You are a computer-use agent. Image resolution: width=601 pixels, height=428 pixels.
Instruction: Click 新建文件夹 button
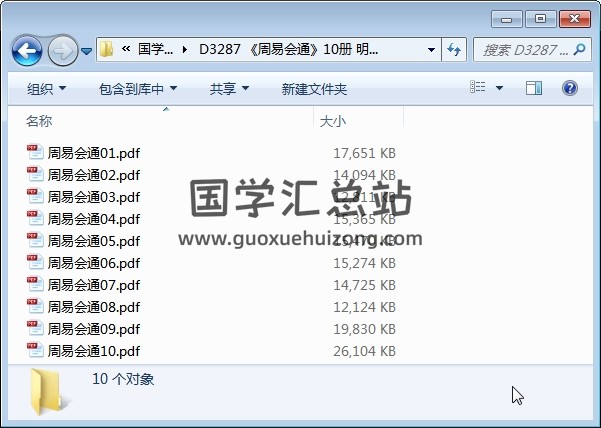coord(314,89)
